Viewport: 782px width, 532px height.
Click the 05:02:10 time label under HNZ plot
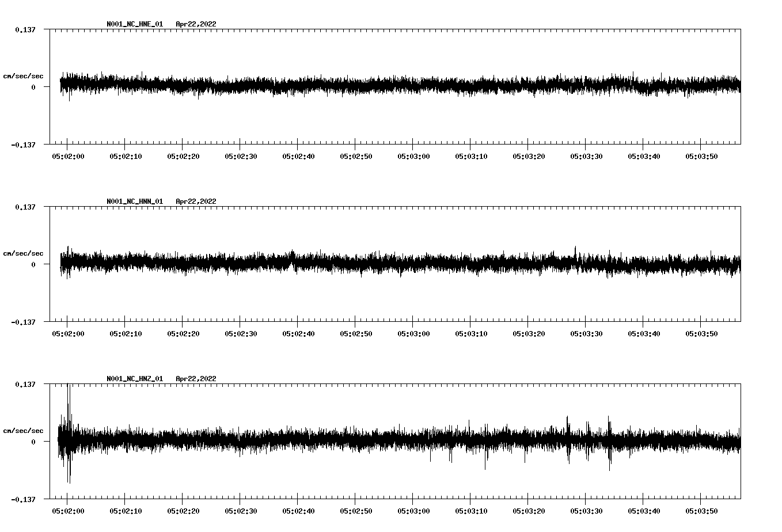coord(126,511)
